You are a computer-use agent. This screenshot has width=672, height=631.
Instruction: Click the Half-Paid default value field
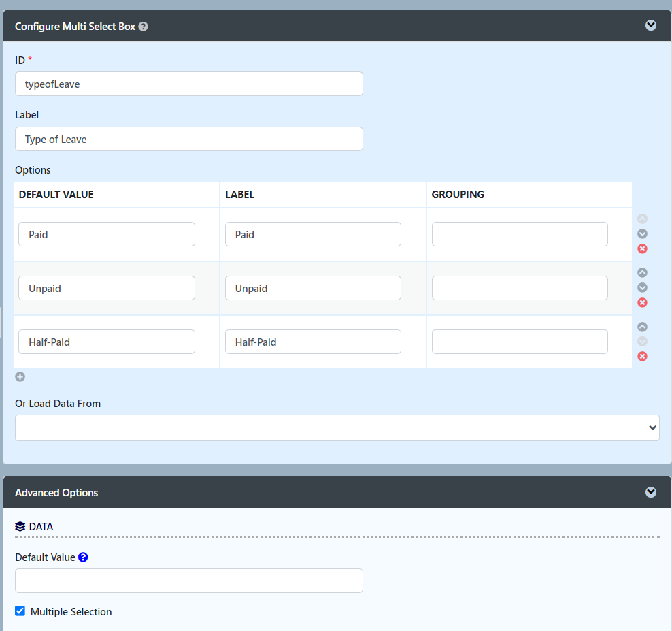click(x=107, y=342)
